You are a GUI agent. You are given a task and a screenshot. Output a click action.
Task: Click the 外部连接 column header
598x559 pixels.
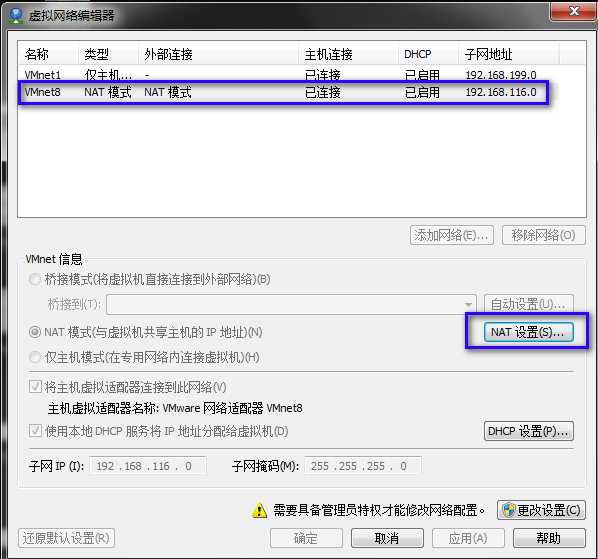(x=218, y=54)
